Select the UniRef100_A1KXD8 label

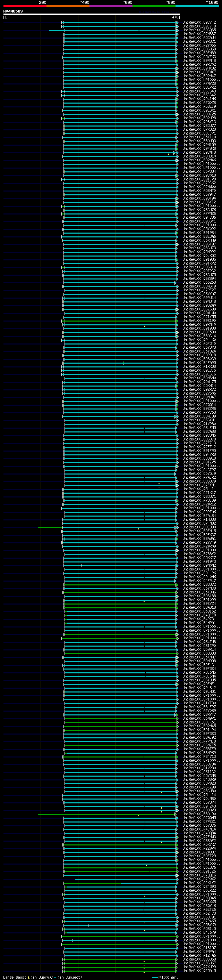pyautogui.click(x=199, y=367)
